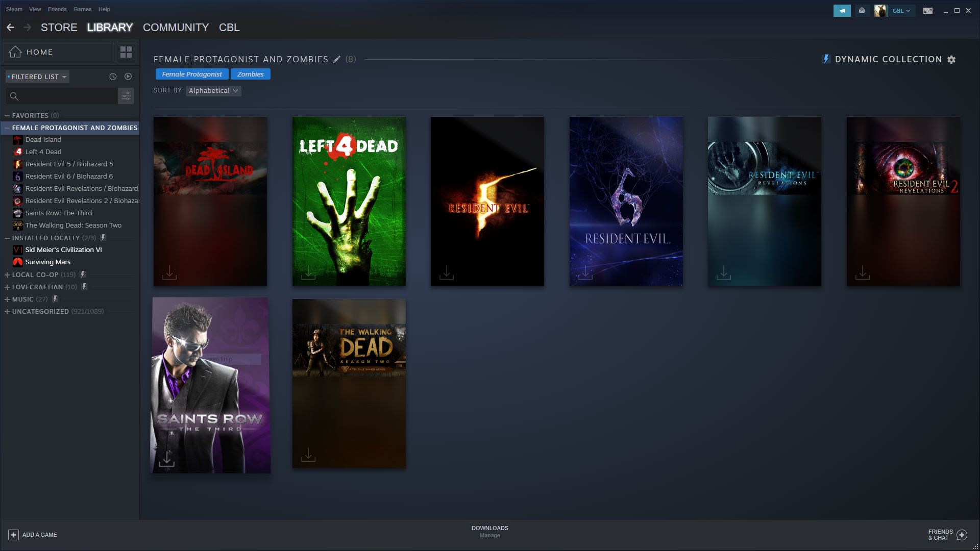Open the Games menu
Image resolution: width=980 pixels, height=551 pixels.
point(82,9)
